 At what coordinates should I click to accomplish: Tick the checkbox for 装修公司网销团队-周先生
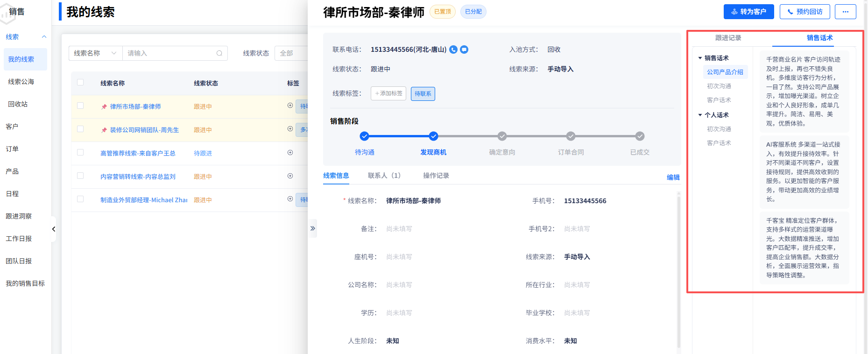(x=80, y=129)
